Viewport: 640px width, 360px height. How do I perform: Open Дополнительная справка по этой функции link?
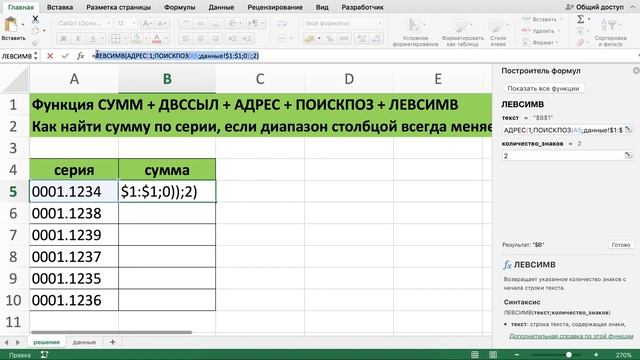[571, 336]
